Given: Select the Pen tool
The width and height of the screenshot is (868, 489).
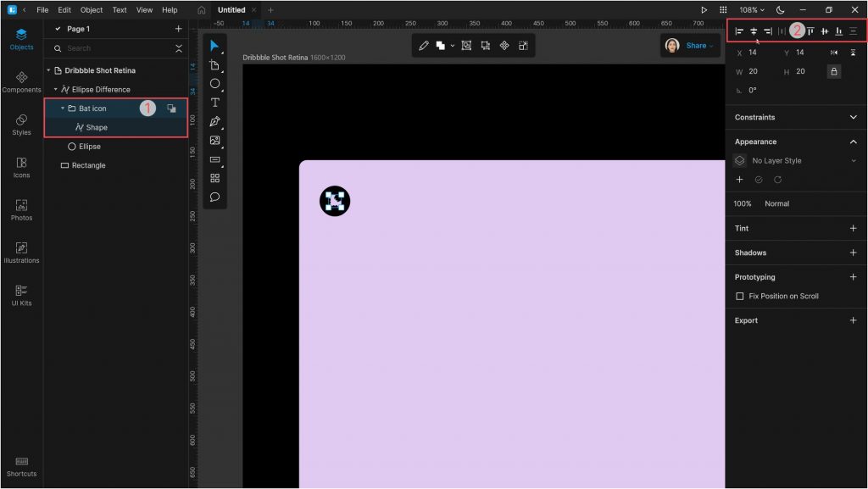Looking at the screenshot, I should pyautogui.click(x=214, y=122).
